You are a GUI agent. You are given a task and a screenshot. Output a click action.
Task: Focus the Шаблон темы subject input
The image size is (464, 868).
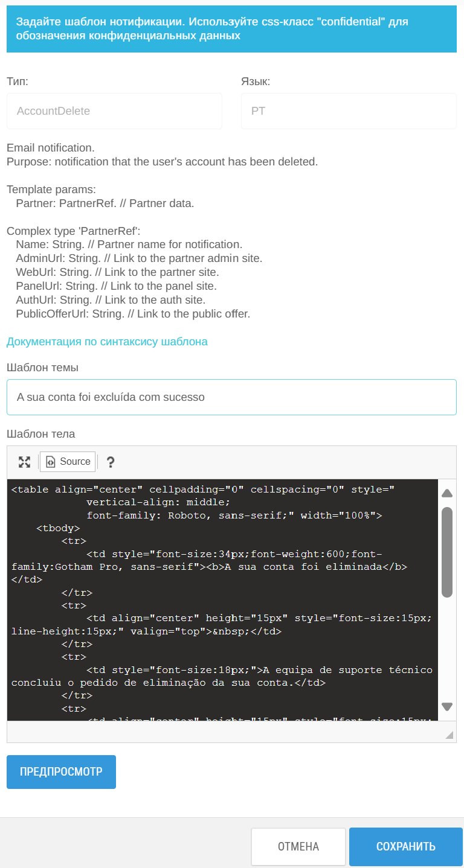tap(231, 397)
